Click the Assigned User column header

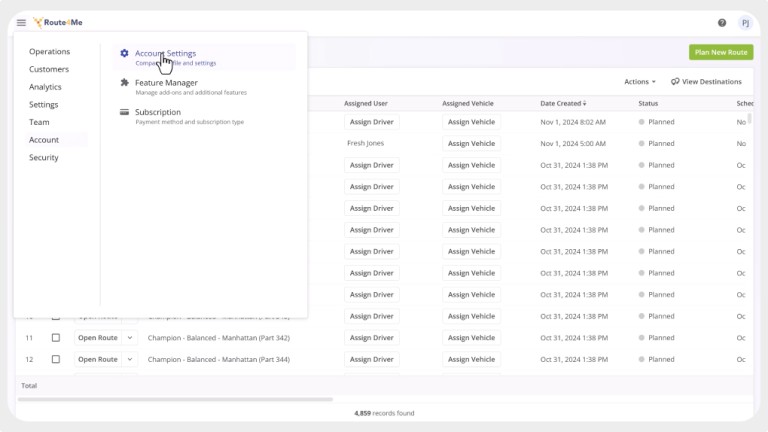366,103
